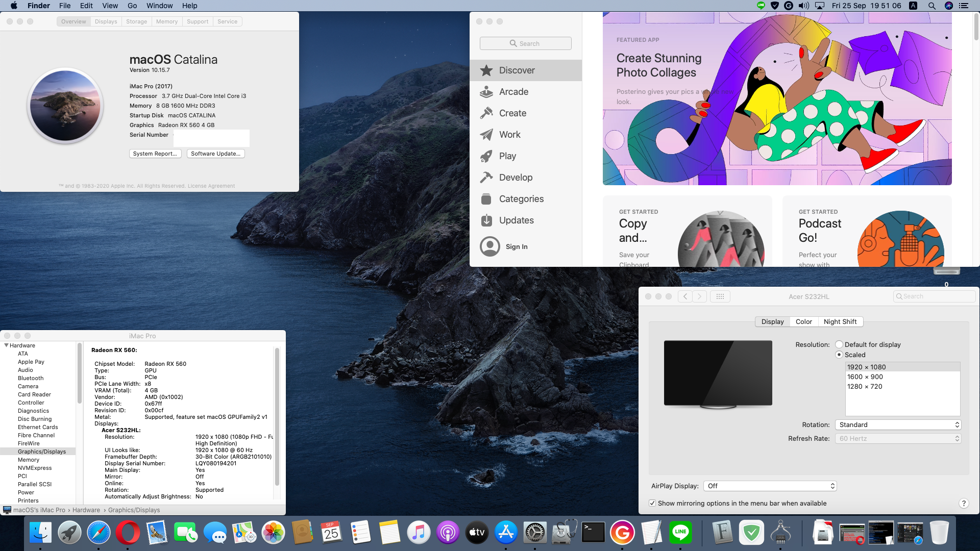Click volume icon in menu bar
980x551 pixels.
(x=804, y=6)
